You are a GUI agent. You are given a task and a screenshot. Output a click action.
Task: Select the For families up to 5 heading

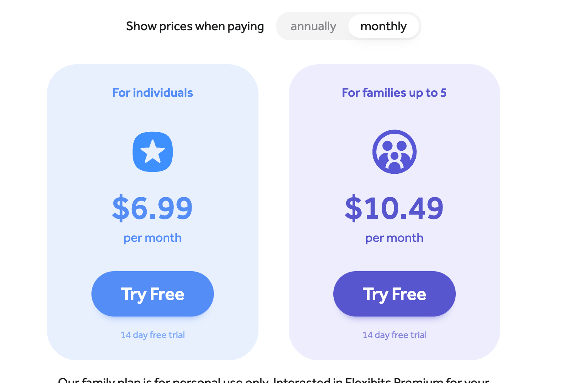[394, 93]
